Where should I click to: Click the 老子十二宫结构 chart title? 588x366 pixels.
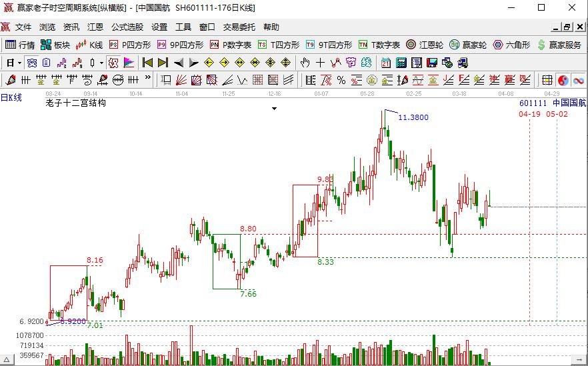point(76,103)
